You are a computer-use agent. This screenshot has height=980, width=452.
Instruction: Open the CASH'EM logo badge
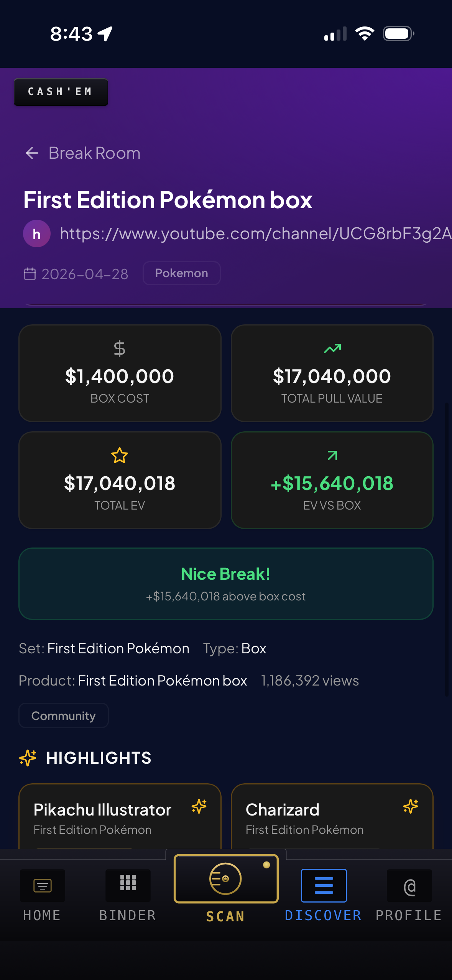[x=61, y=92]
